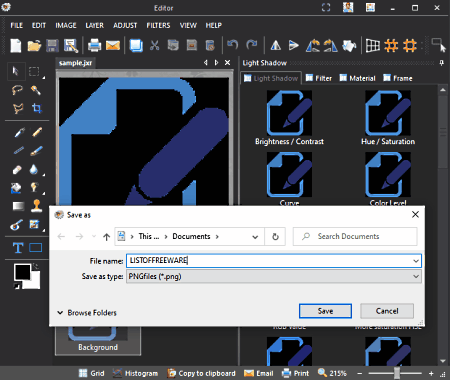Activate the Crop tool
The height and width of the screenshot is (380, 450).
[36, 108]
